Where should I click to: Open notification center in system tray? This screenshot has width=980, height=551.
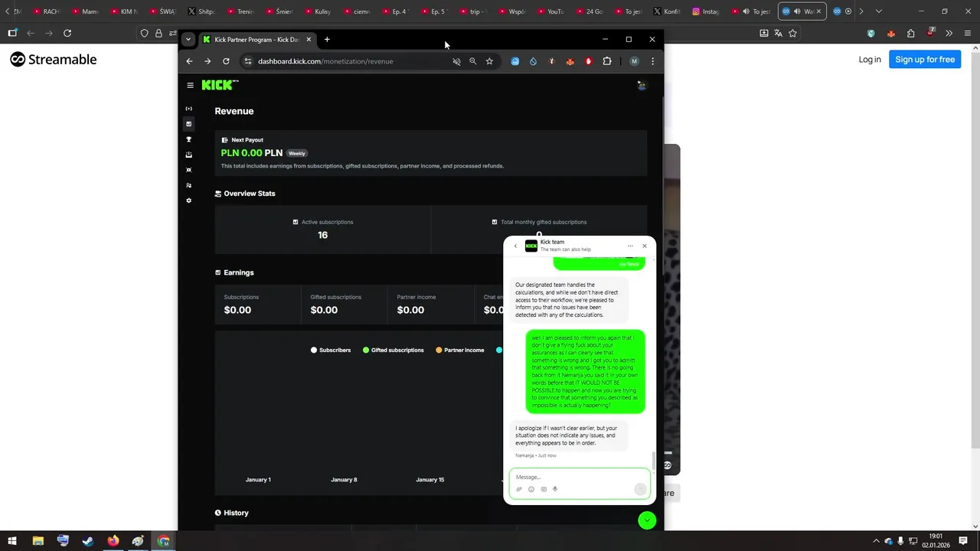click(x=963, y=541)
